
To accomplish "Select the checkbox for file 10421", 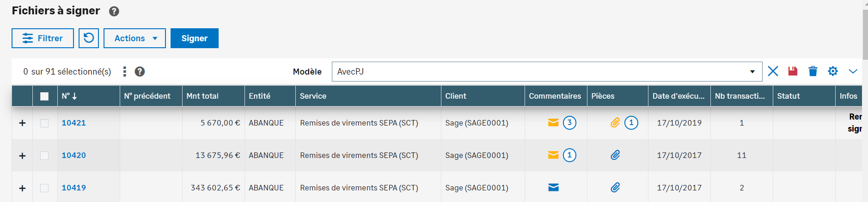I will tap(44, 123).
